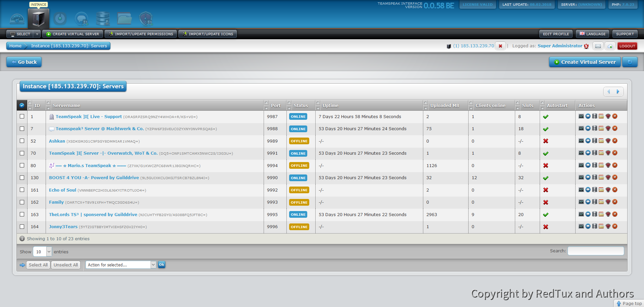This screenshot has height=307, width=644.
Task: Check the box for Ashkan server ID 52
Action: (22, 141)
